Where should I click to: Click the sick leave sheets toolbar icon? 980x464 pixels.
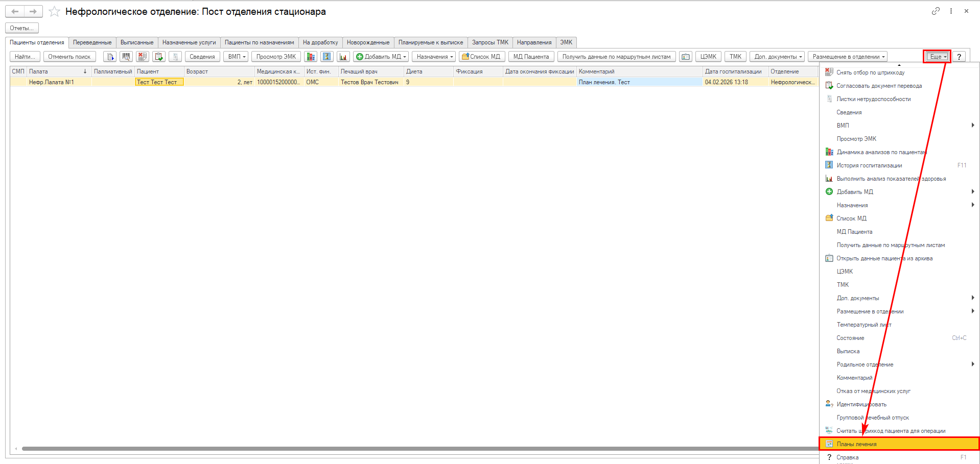pos(175,57)
